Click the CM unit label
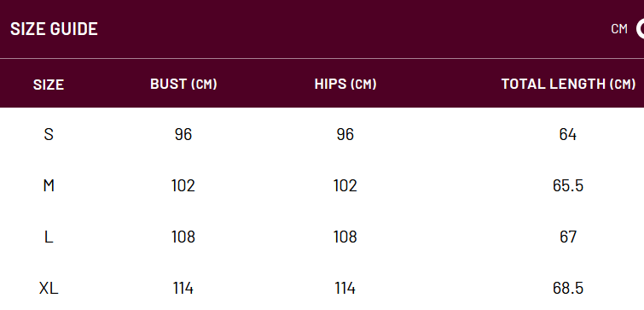Viewport: 644px width, 310px height. (x=619, y=29)
